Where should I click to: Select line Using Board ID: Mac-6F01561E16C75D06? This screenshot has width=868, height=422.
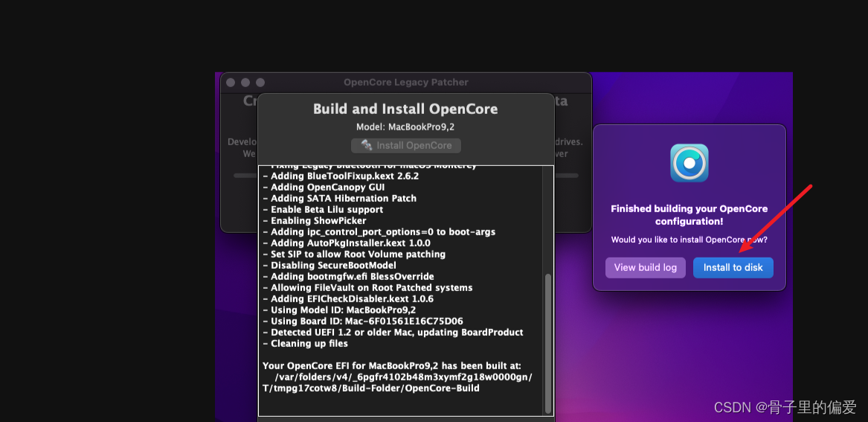click(362, 322)
